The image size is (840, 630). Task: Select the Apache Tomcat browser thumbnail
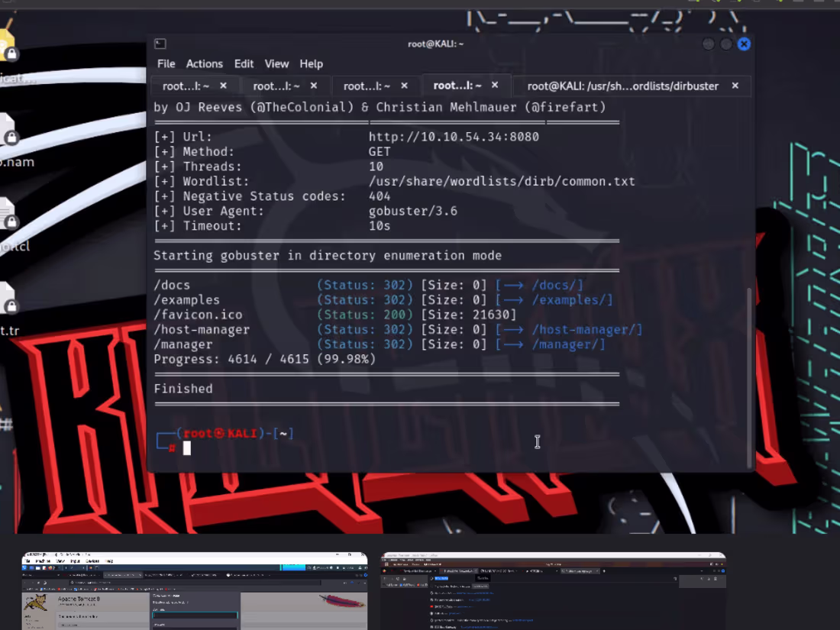(193, 592)
